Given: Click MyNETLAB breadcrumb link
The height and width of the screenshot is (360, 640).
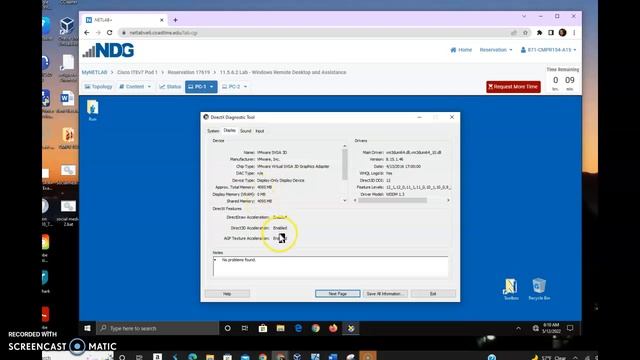Looking at the screenshot, I should (x=94, y=72).
